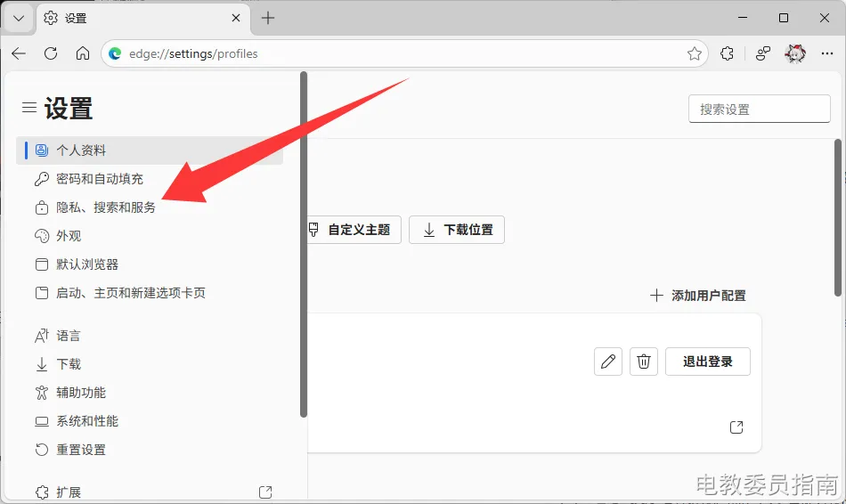Open the extensions puzzle icon

[x=728, y=53]
